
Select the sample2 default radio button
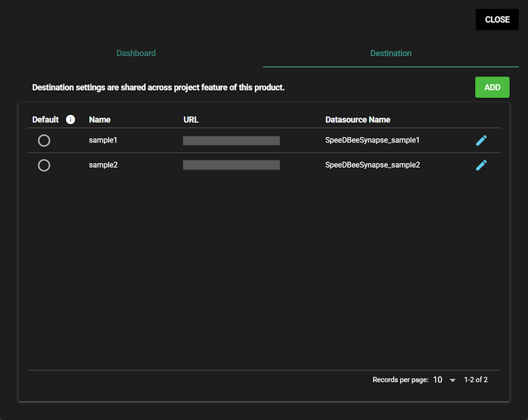point(44,165)
